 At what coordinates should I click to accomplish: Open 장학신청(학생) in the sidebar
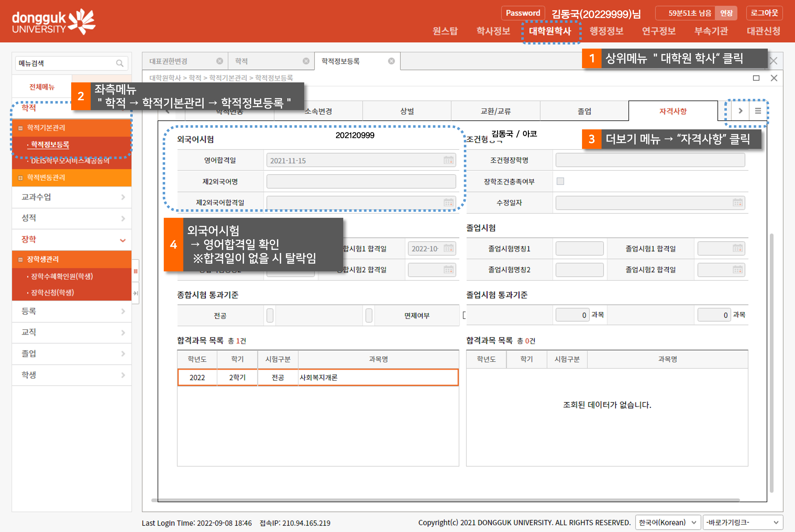pyautogui.click(x=52, y=293)
